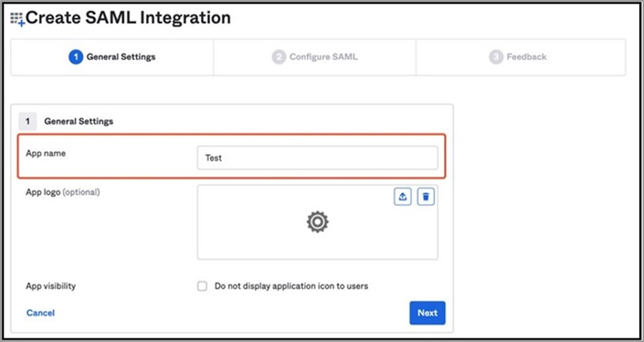
Task: Select the step 2 circle badge
Action: [279, 57]
